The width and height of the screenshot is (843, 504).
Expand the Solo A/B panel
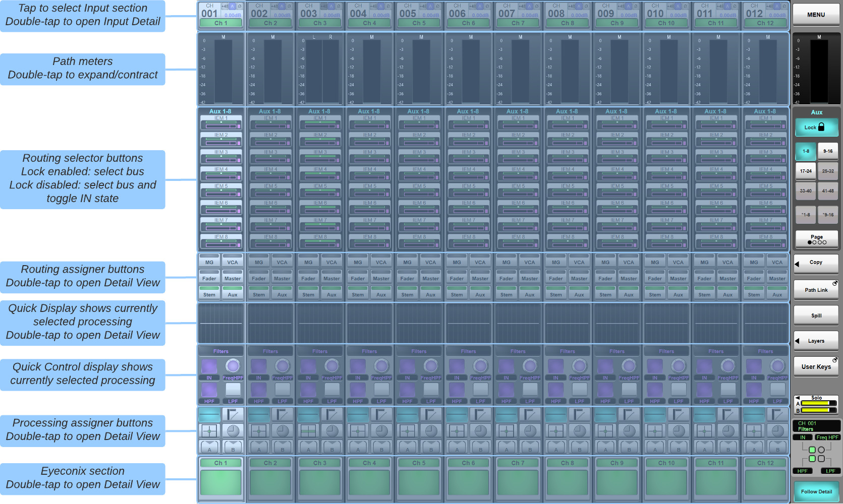click(x=816, y=404)
